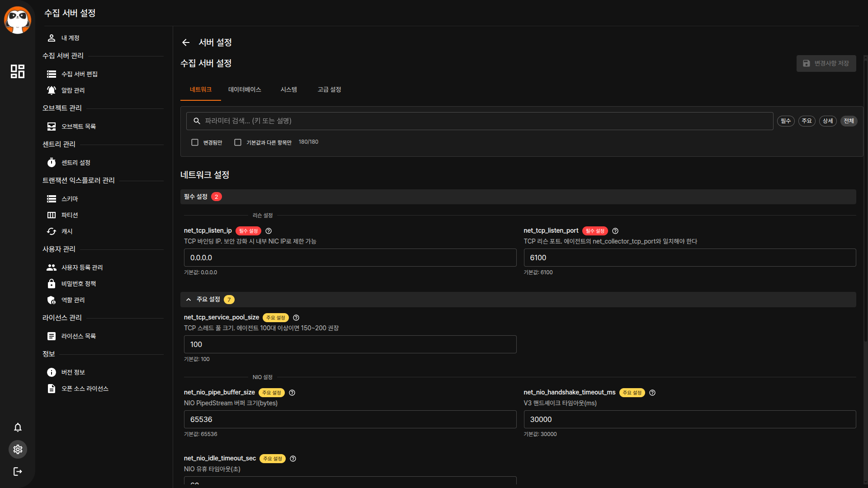This screenshot has height=488, width=868.
Task: Click help icon beside net_tcp_listen_ip
Action: click(269, 231)
